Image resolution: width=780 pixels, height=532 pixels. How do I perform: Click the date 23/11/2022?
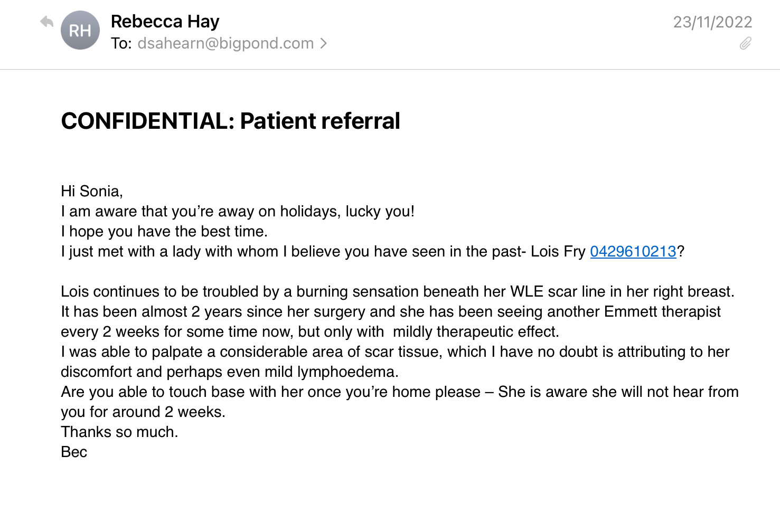coord(712,22)
